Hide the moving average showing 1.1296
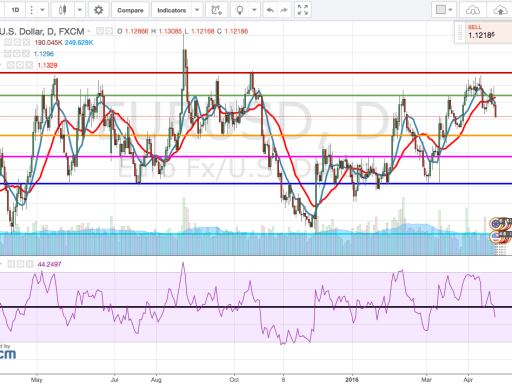Image resolution: width=512 pixels, height=384 pixels. (8, 54)
